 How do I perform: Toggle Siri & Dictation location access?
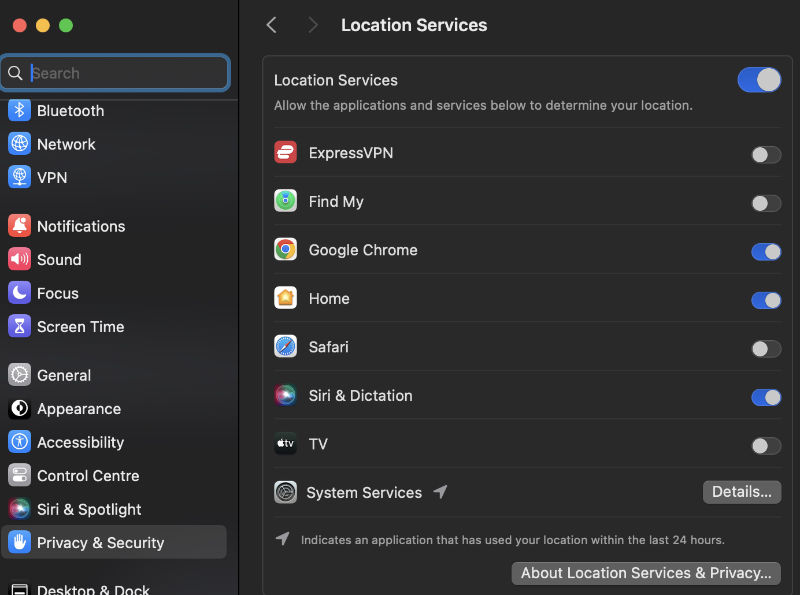[766, 397]
